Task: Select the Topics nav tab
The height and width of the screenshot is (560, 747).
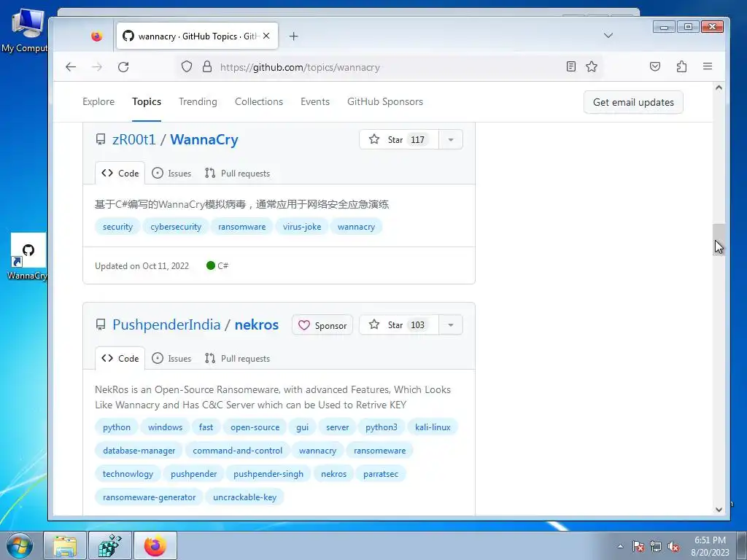Action: [x=147, y=102]
